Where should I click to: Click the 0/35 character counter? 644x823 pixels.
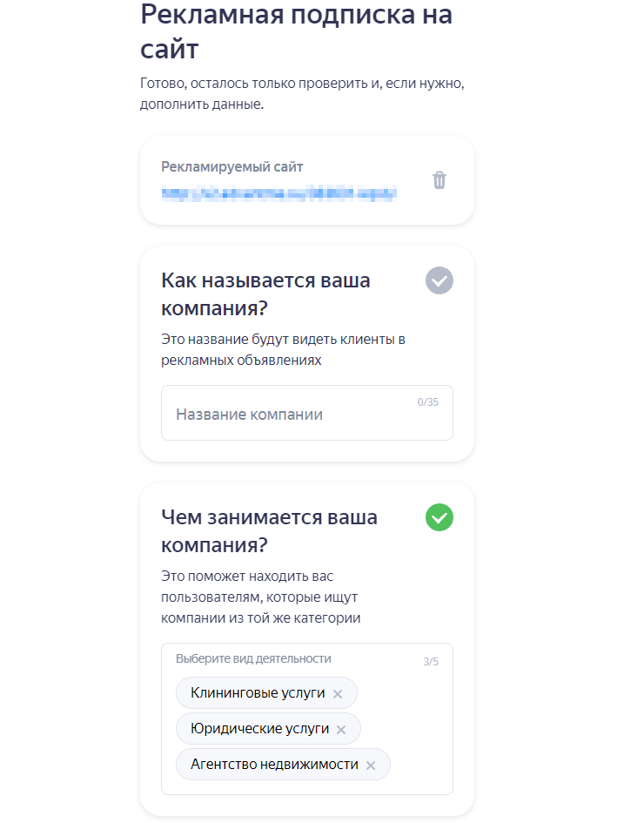point(426,401)
